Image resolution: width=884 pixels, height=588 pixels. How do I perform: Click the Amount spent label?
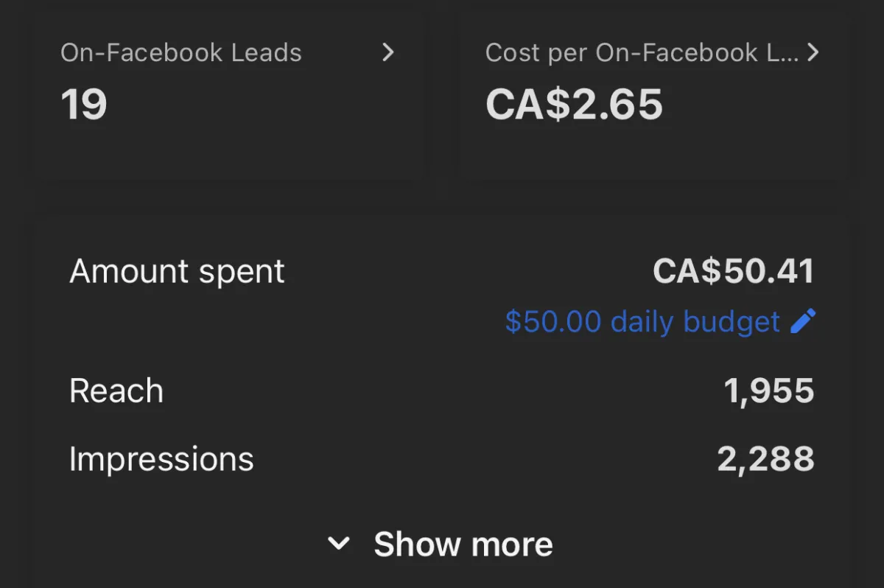point(177,271)
